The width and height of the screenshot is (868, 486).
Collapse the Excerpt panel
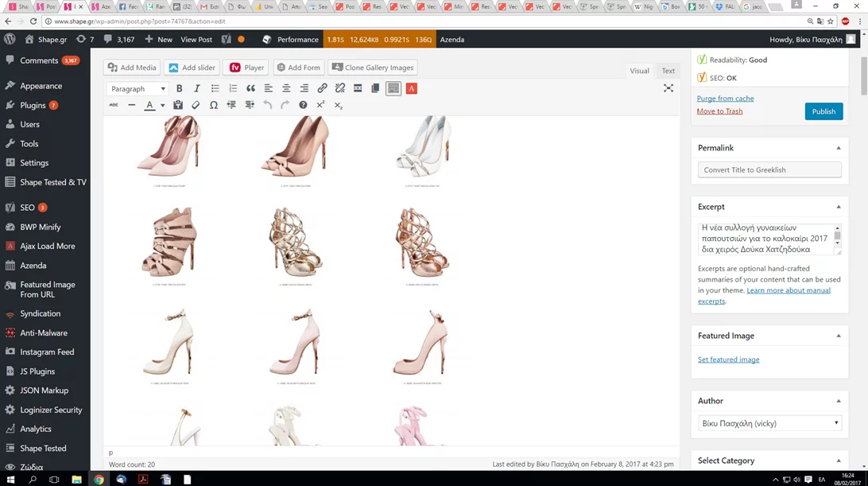pos(838,207)
